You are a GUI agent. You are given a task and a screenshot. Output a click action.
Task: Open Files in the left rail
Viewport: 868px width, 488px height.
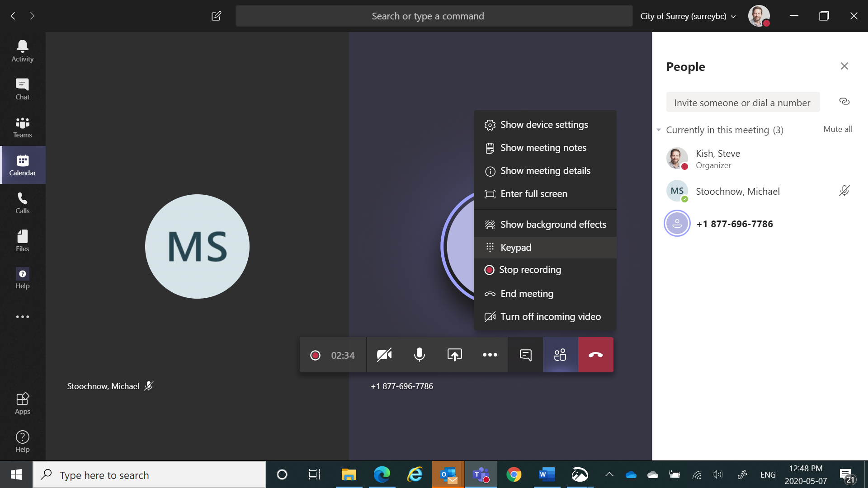(23, 241)
